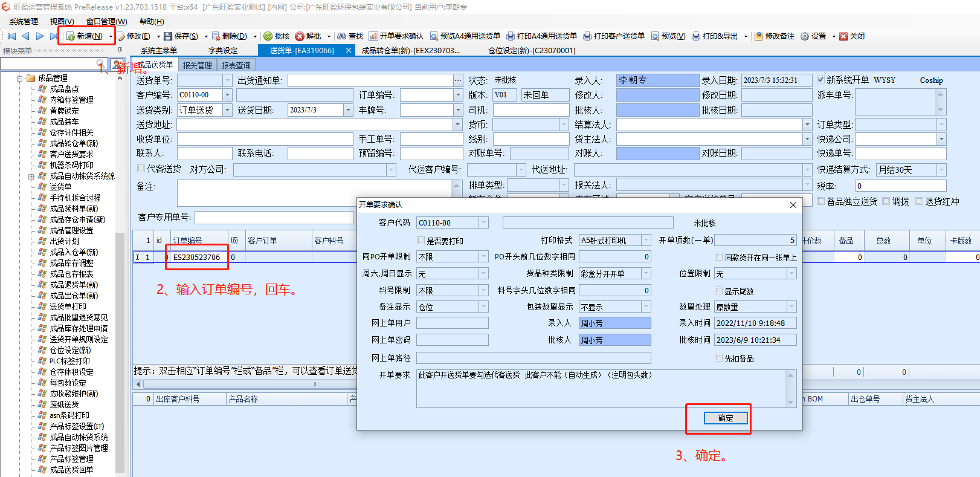980x477 pixels.
Task: Open the 系统管理 menu
Action: [x=24, y=22]
